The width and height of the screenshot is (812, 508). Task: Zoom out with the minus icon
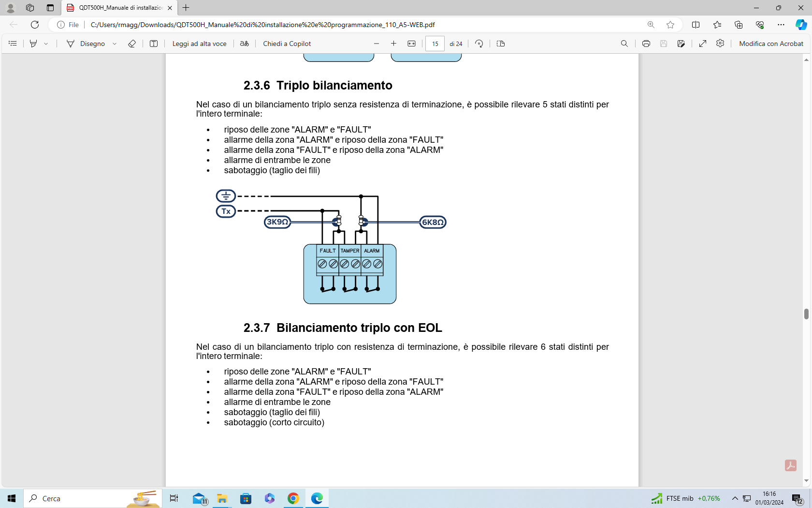[x=377, y=44]
